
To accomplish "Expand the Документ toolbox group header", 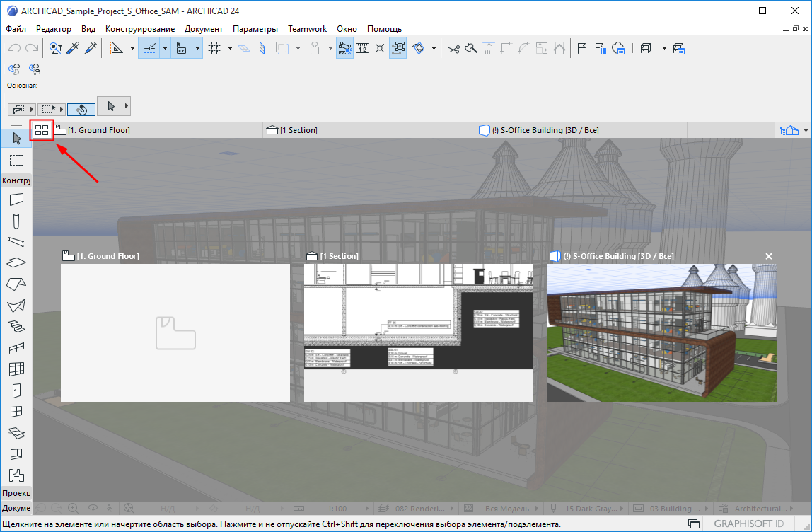I will tap(16, 509).
